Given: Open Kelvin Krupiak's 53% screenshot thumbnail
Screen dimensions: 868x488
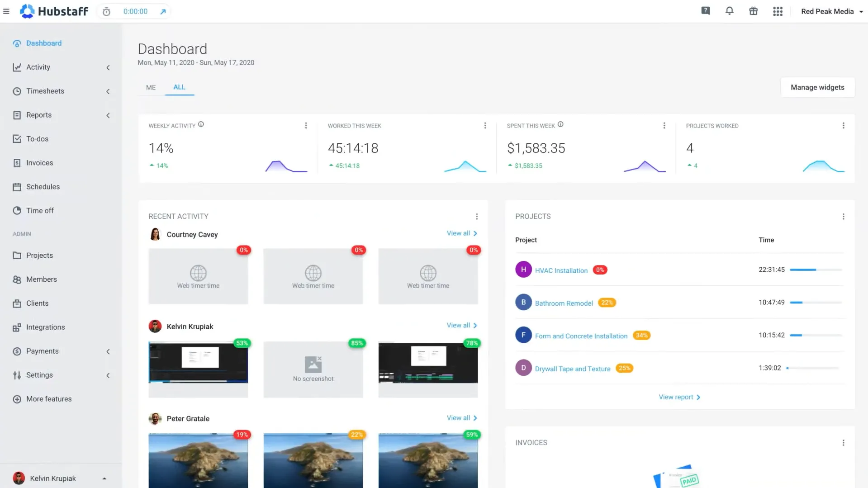Looking at the screenshot, I should [x=198, y=363].
